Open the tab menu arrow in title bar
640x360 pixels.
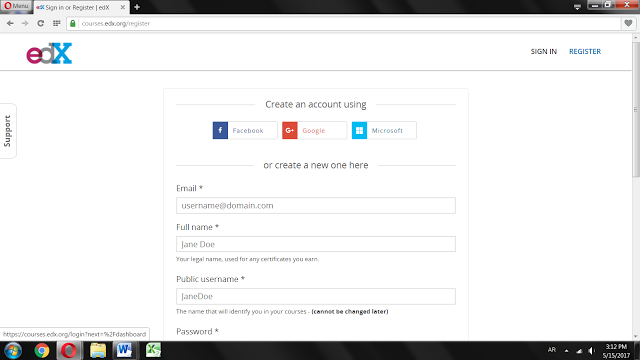coord(577,7)
